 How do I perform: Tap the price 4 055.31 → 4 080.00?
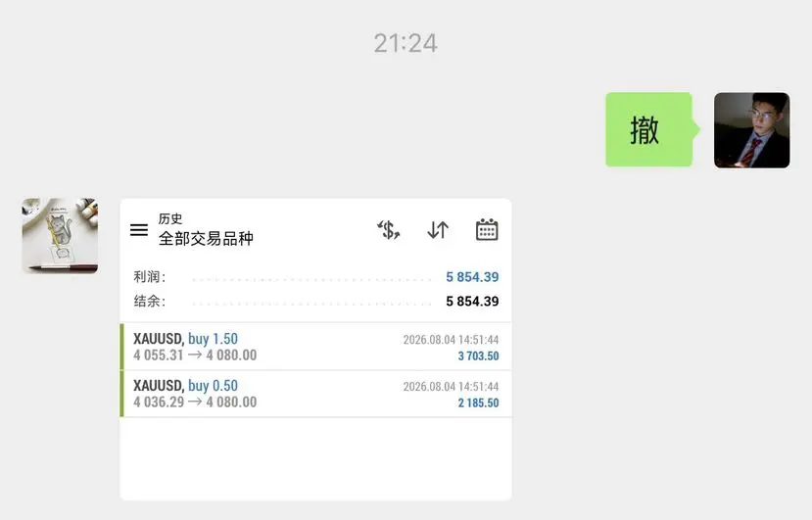(195, 355)
